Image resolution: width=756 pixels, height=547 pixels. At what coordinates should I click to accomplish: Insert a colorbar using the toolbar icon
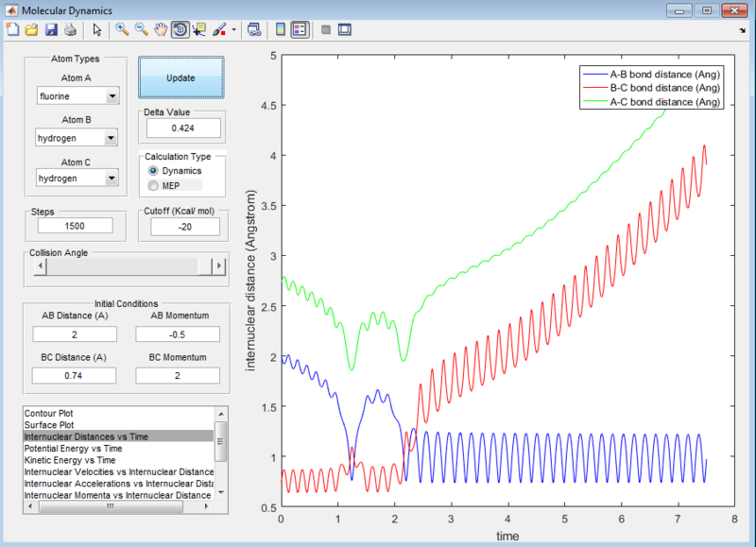coord(280,30)
